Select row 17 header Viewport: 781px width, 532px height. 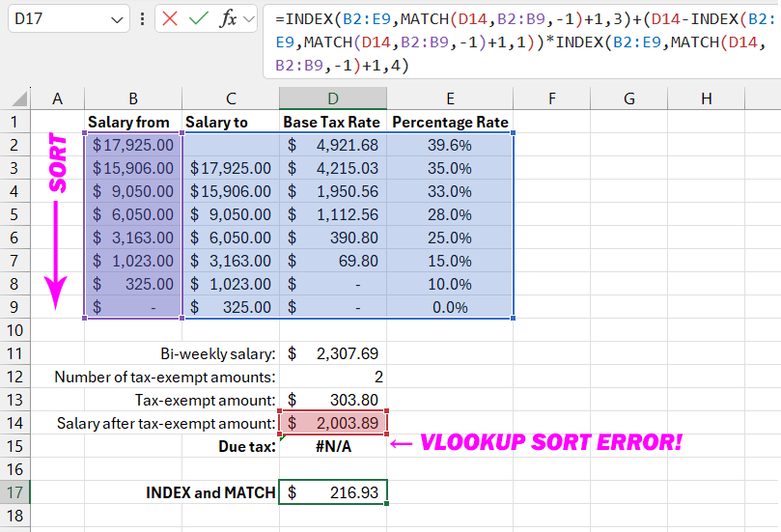click(x=14, y=492)
